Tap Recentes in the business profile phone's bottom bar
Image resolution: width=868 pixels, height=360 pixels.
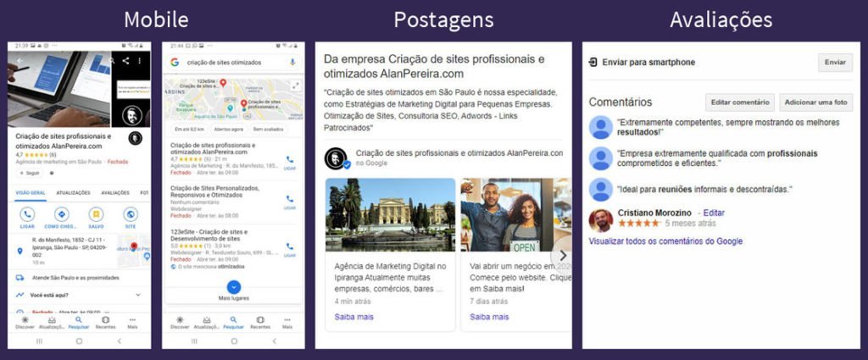[105, 323]
